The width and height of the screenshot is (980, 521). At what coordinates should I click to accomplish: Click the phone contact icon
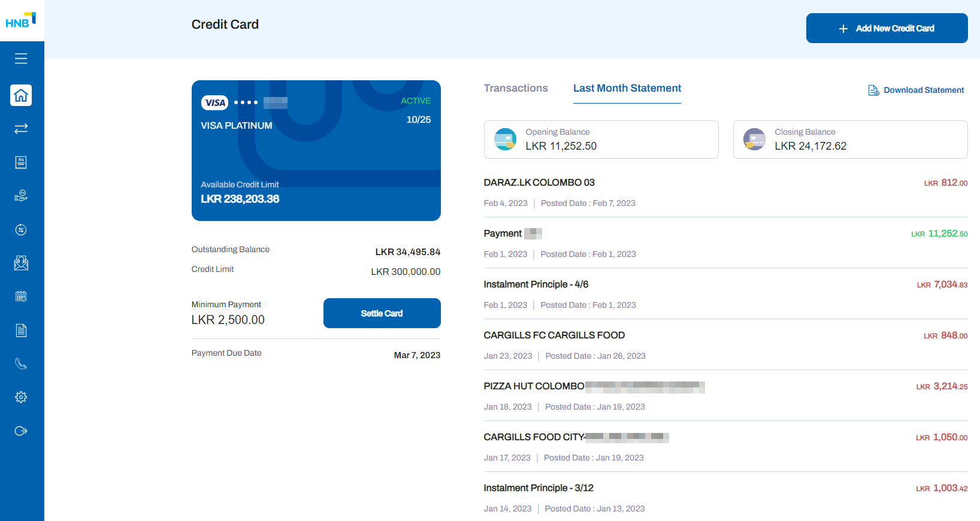point(21,364)
